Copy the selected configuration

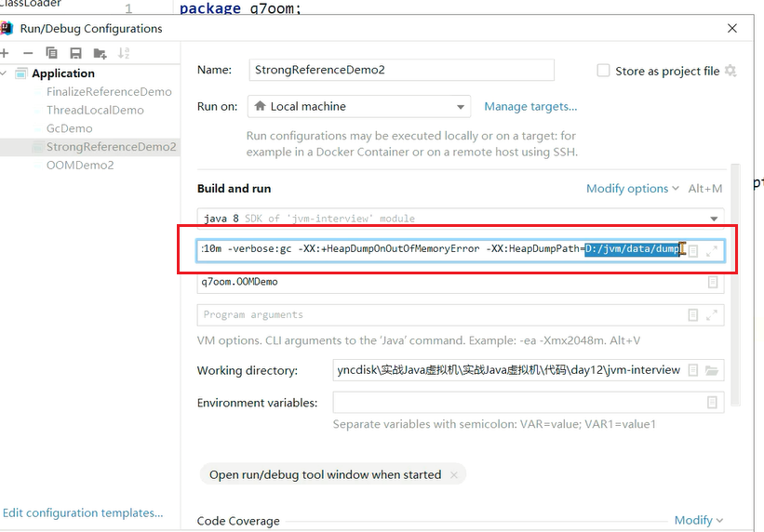(x=52, y=53)
